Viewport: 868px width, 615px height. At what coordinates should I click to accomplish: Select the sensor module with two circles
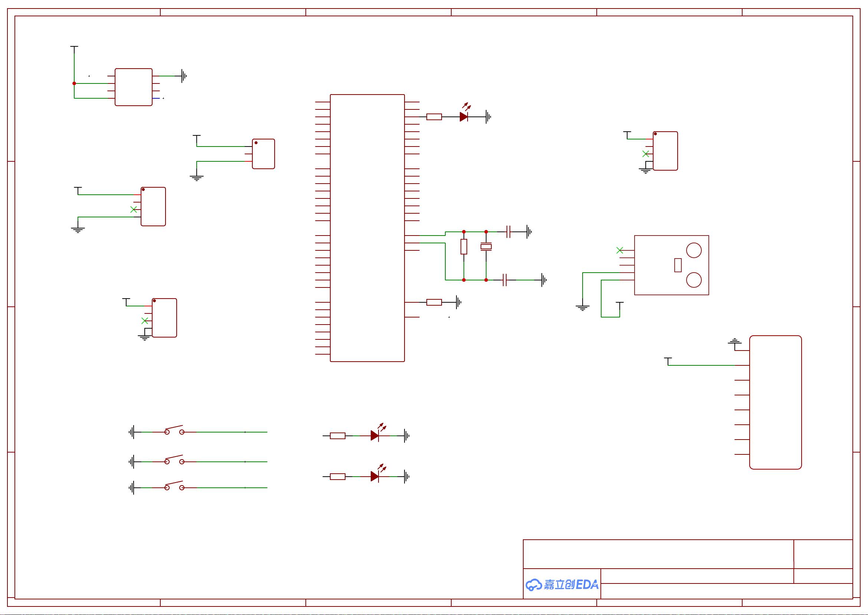(x=671, y=265)
